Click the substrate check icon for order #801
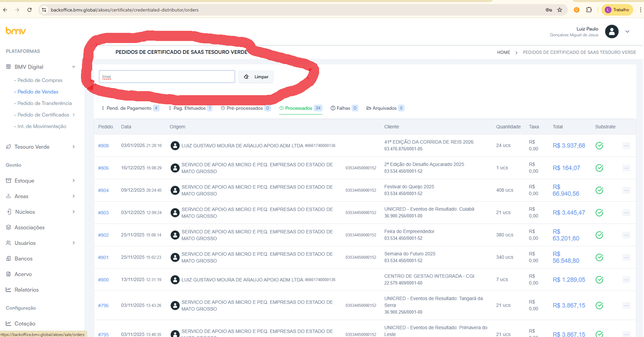 point(599,257)
